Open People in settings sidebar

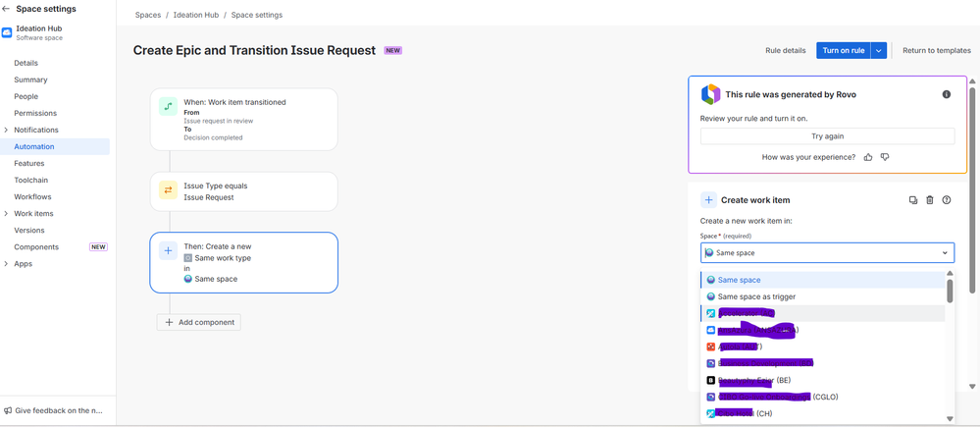[26, 97]
